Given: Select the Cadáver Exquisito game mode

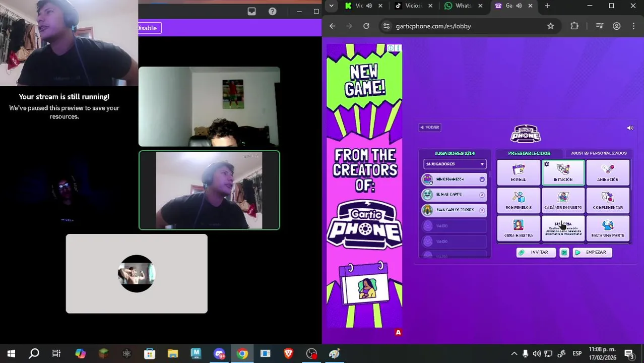Looking at the screenshot, I should point(563,200).
